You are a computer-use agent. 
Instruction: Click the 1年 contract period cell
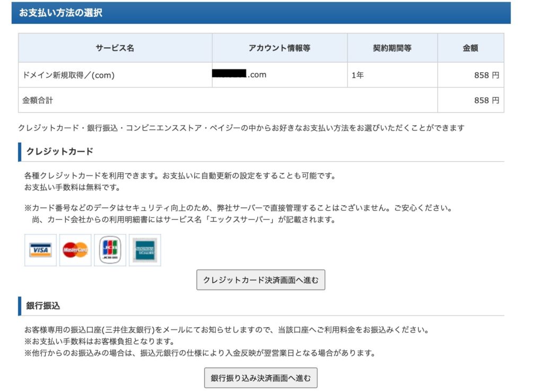(x=358, y=75)
